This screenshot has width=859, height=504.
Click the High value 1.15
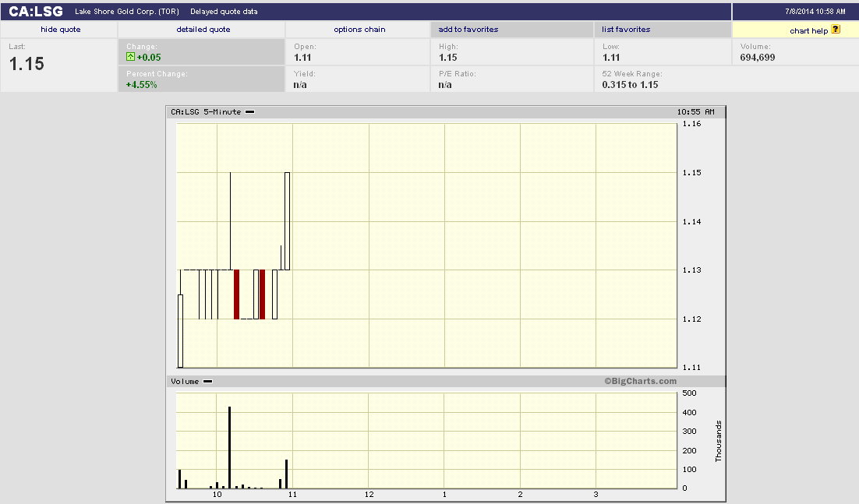point(447,58)
